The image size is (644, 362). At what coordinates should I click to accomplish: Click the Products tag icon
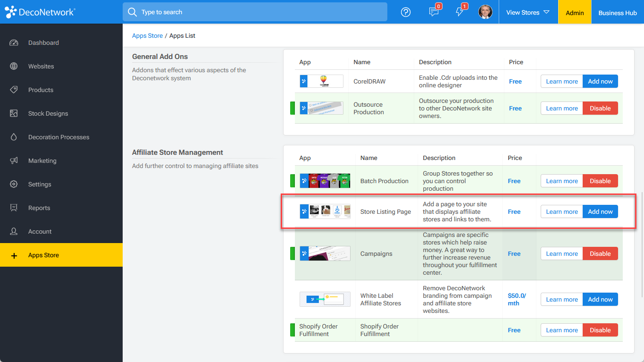14,90
